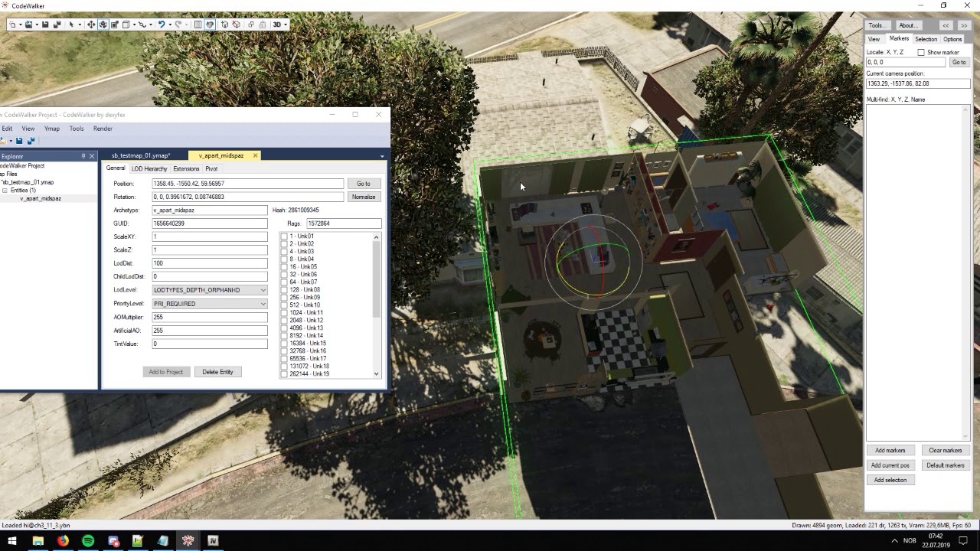
Task: Check the '8 - Unk04' flag
Action: pyautogui.click(x=284, y=259)
